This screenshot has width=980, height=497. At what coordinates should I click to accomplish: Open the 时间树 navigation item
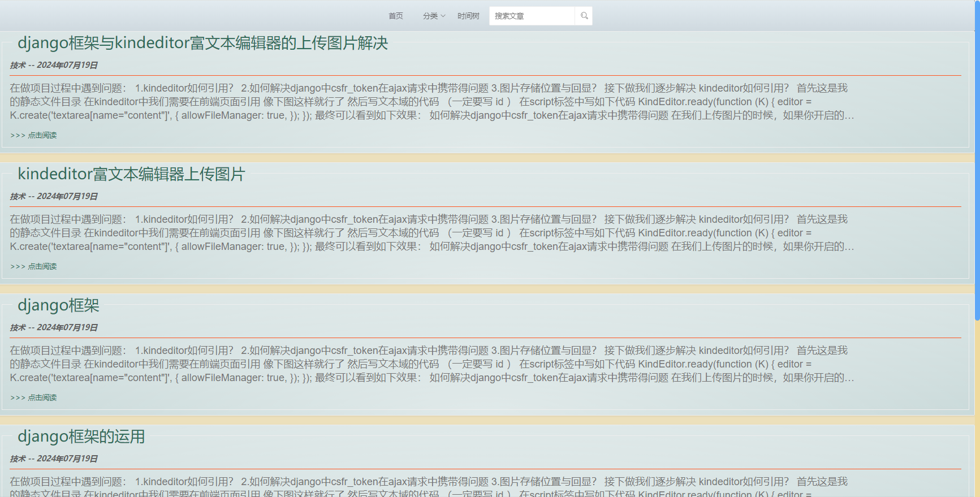468,16
